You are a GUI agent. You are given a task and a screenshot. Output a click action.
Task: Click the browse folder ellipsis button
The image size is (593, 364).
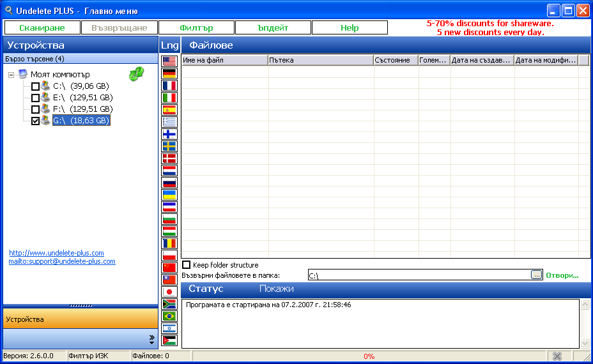[536, 275]
